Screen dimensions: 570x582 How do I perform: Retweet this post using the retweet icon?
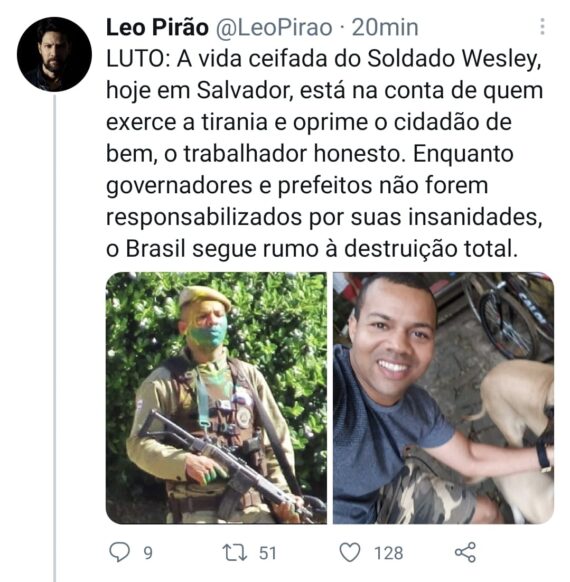tap(235, 552)
